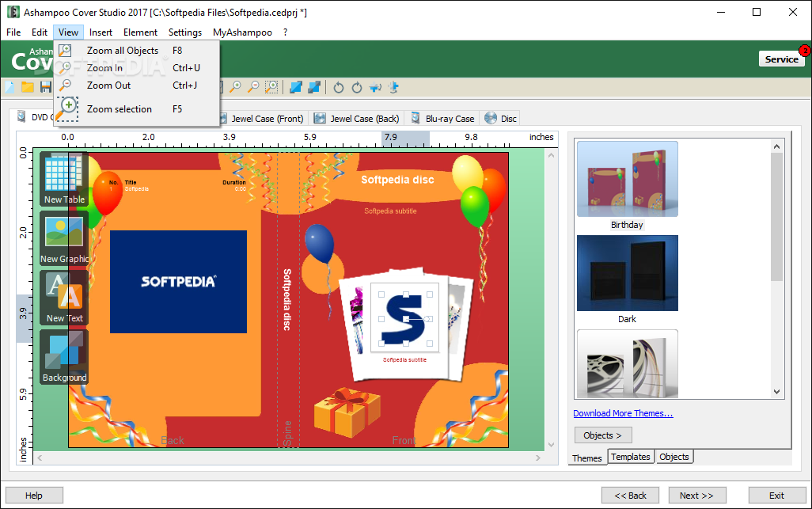Open Download More Themes link
This screenshot has width=812, height=509.
(623, 413)
